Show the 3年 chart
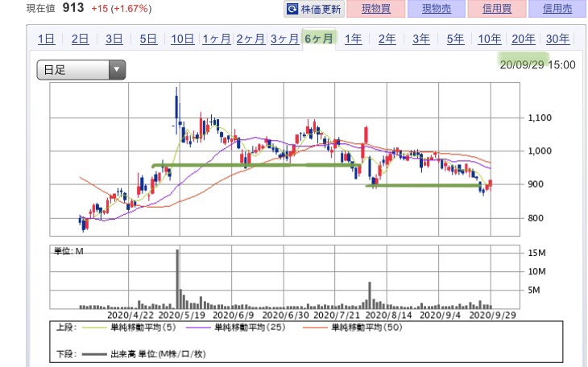The width and height of the screenshot is (588, 367). pos(421,39)
